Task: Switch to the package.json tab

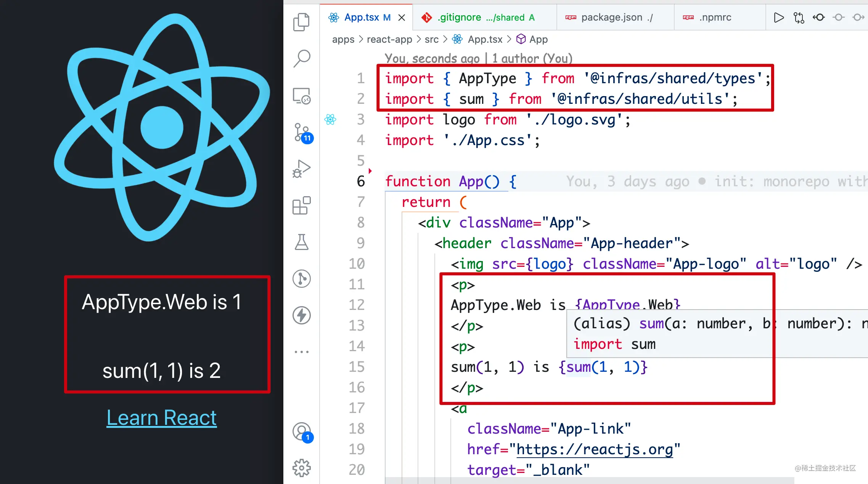Action: (612, 18)
